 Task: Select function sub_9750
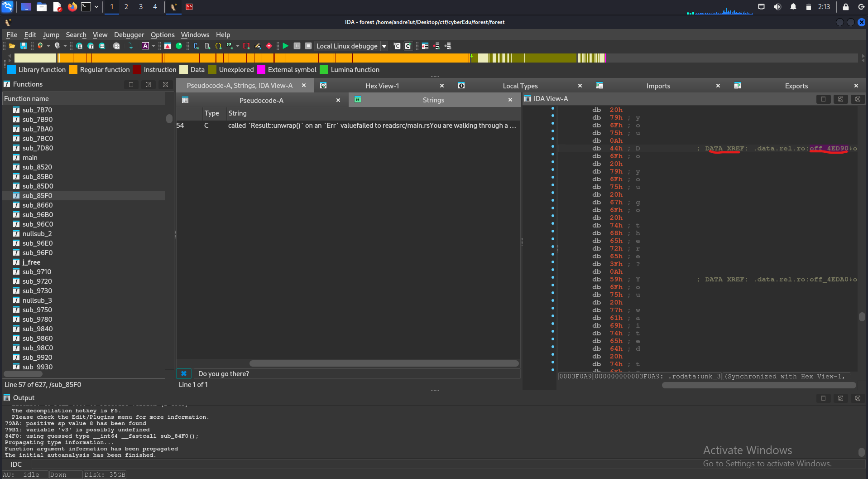pyautogui.click(x=37, y=310)
